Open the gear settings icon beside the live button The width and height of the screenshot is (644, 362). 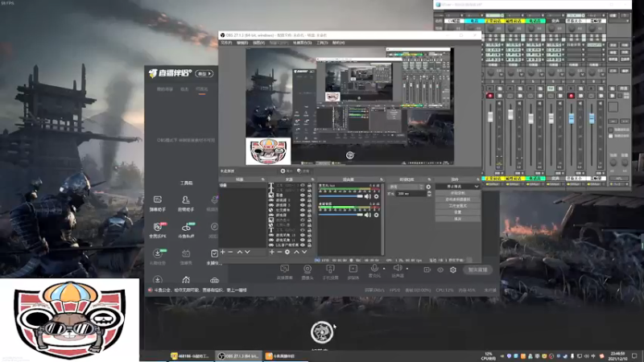pyautogui.click(x=453, y=270)
